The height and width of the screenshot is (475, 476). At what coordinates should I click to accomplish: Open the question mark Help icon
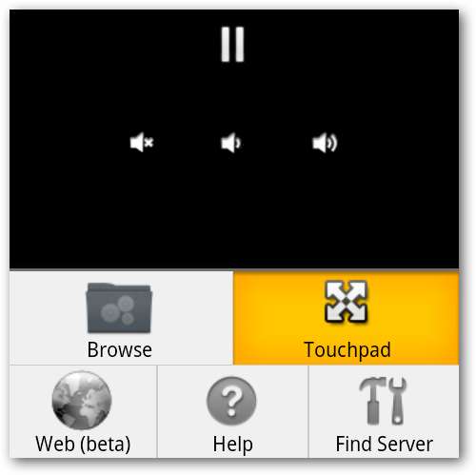(231, 401)
